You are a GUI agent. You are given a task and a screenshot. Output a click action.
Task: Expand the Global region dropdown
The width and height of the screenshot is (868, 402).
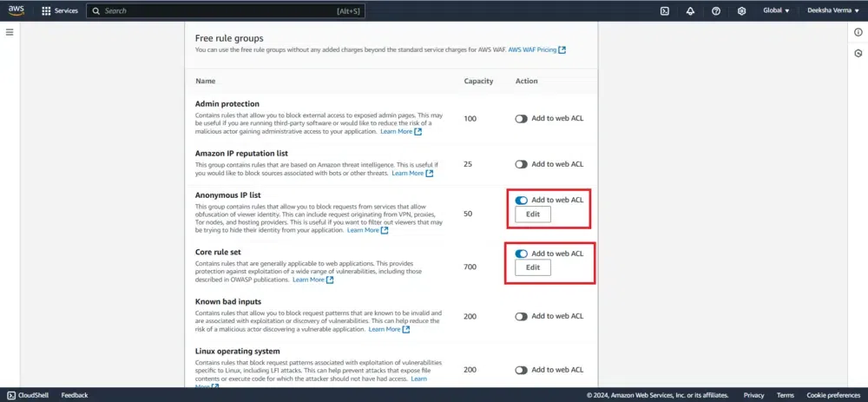776,10
